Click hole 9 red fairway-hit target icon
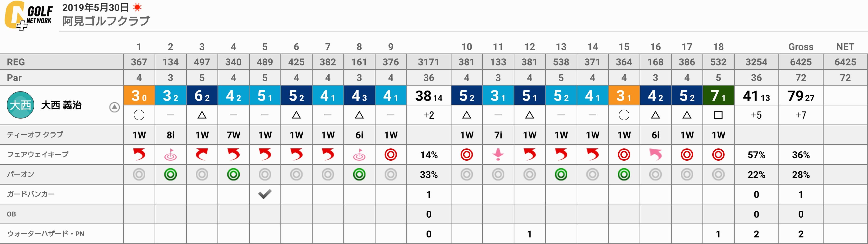 click(390, 155)
